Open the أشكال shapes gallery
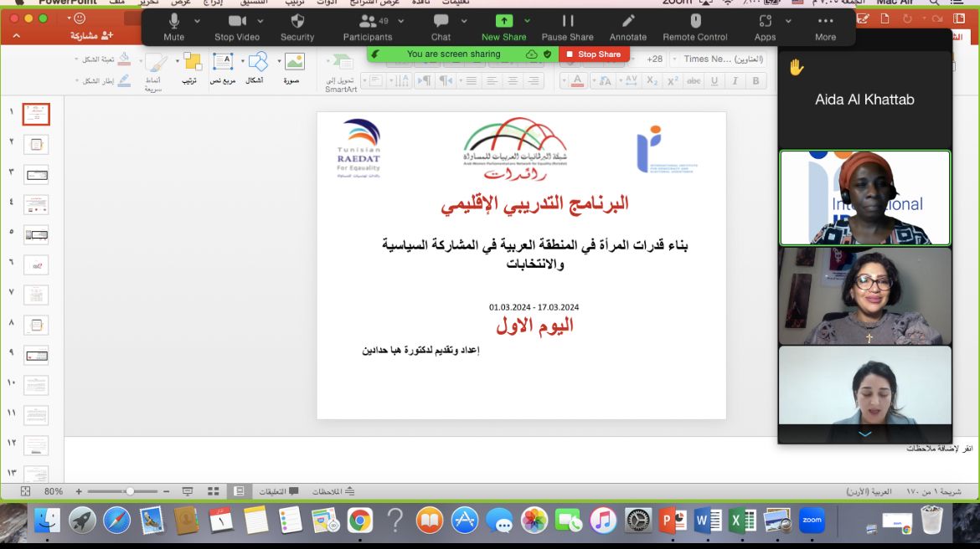 (257, 68)
